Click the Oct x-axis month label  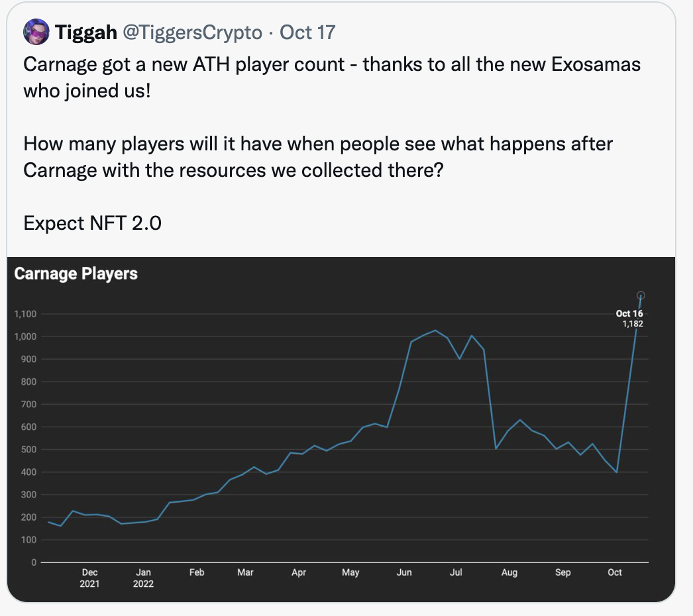point(615,572)
